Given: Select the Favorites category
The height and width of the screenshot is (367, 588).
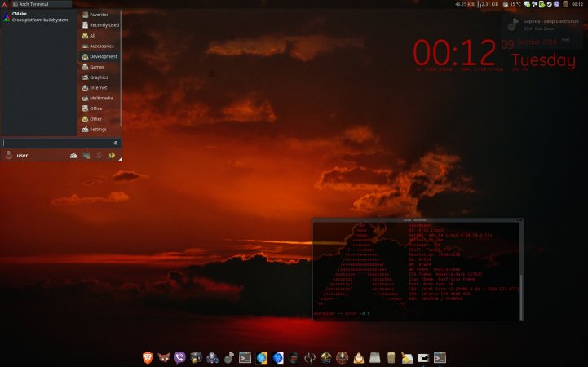Looking at the screenshot, I should 99,15.
